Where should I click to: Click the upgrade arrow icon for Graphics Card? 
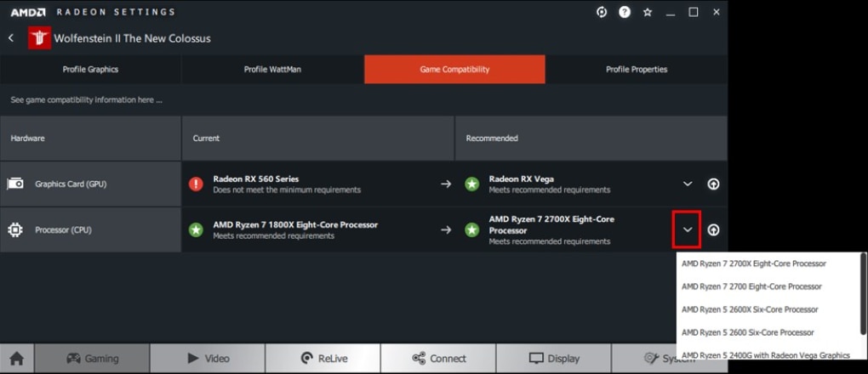(x=714, y=184)
